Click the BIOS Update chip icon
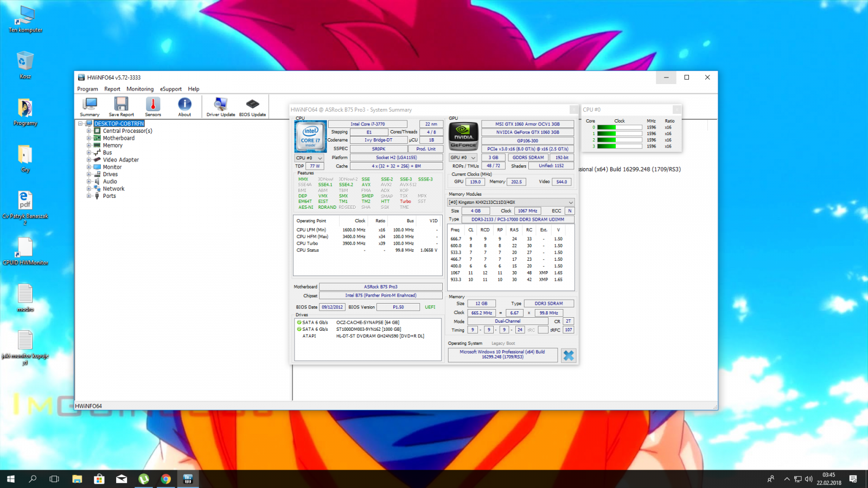Image resolution: width=868 pixels, height=488 pixels. coord(252,107)
